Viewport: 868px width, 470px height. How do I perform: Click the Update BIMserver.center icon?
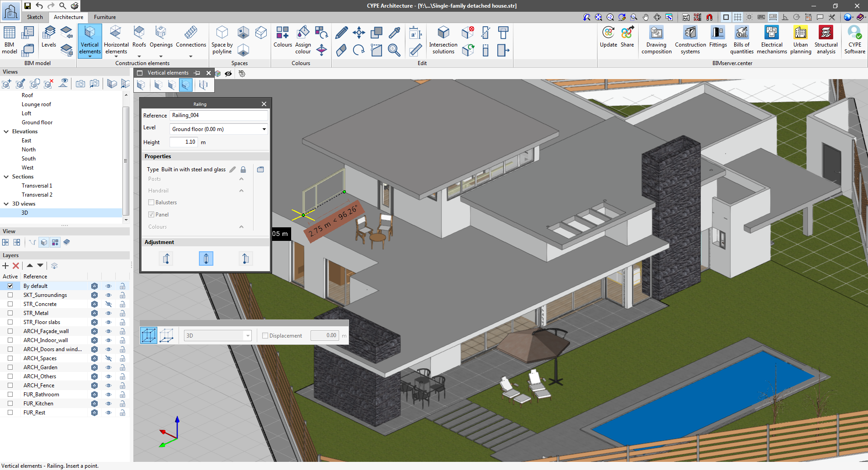(609, 37)
